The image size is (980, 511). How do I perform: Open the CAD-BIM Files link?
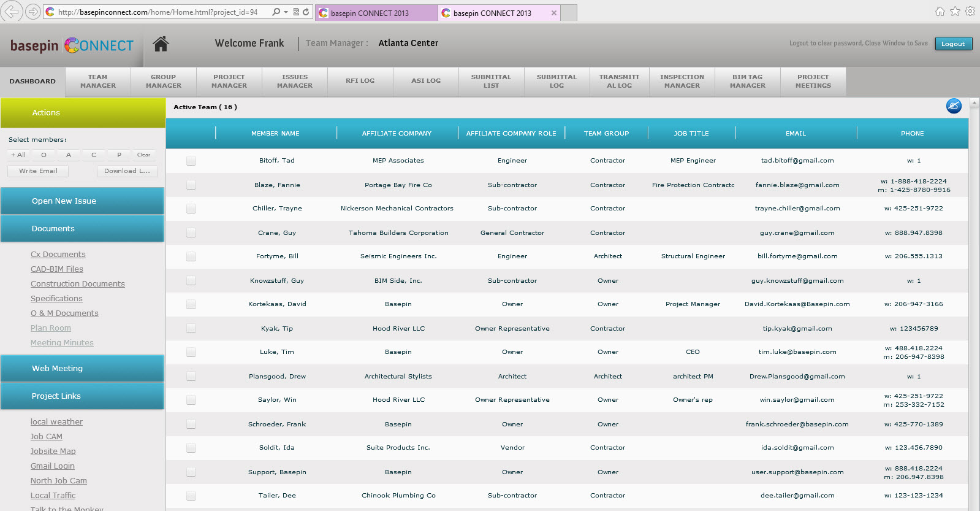click(x=57, y=269)
